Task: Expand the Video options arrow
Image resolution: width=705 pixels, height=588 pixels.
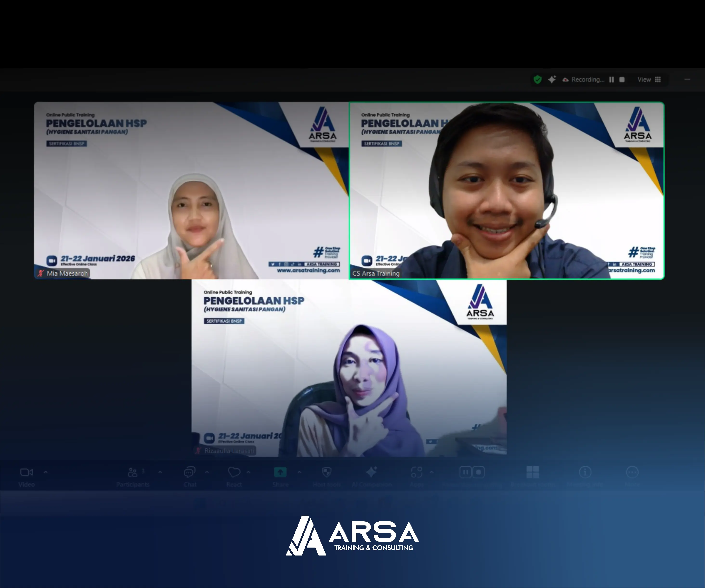Action: pyautogui.click(x=46, y=472)
